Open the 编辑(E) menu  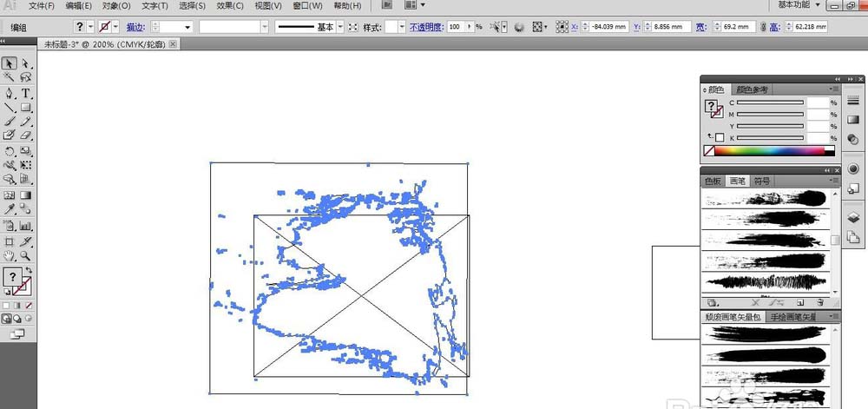pyautogui.click(x=78, y=5)
